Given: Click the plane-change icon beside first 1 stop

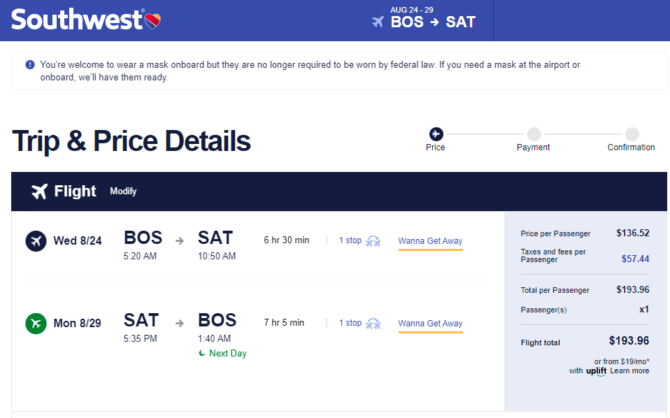Looking at the screenshot, I should 373,241.
